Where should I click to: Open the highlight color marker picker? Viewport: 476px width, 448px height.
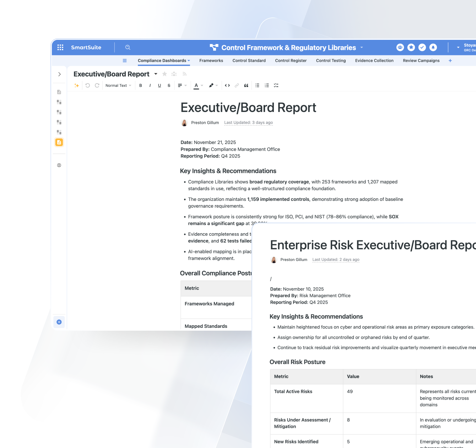coord(213,85)
